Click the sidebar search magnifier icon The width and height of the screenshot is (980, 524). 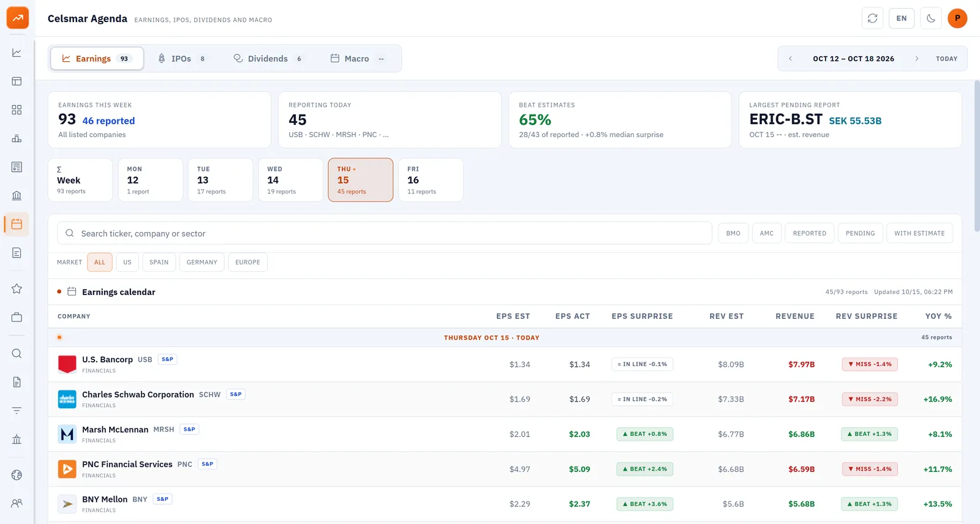pyautogui.click(x=17, y=353)
